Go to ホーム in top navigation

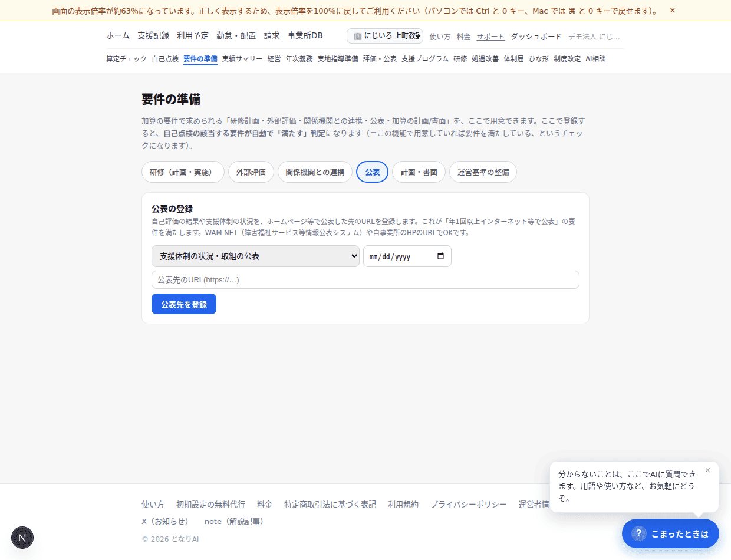click(x=118, y=36)
